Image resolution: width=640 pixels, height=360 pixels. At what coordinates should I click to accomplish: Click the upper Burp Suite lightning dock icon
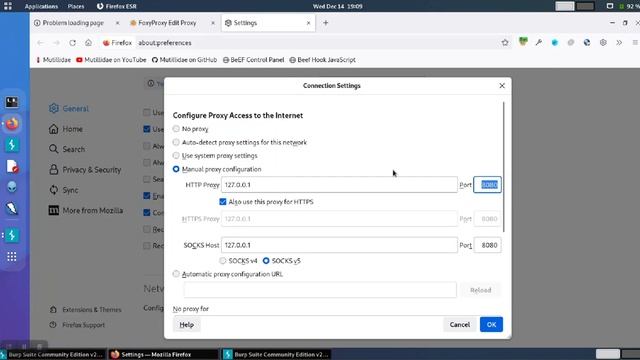click(x=12, y=145)
